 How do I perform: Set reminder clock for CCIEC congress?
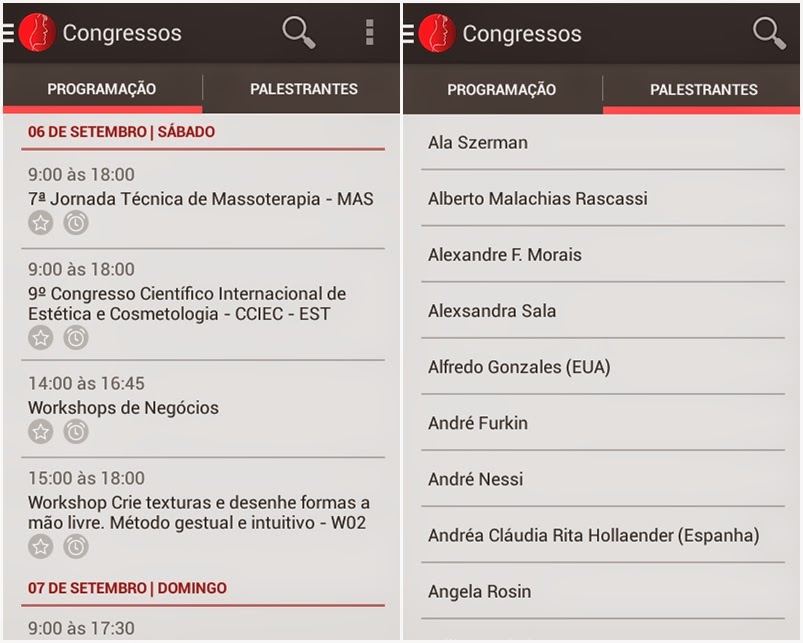pyautogui.click(x=76, y=338)
